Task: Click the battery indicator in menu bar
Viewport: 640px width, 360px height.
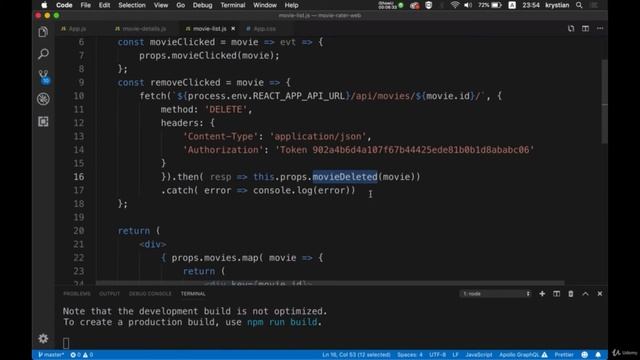Action: pos(490,5)
